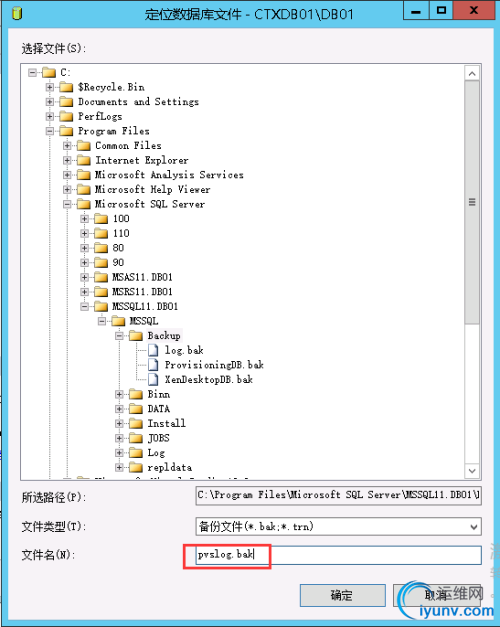Click the database icon in title bar
500x627 pixels.
(x=17, y=13)
